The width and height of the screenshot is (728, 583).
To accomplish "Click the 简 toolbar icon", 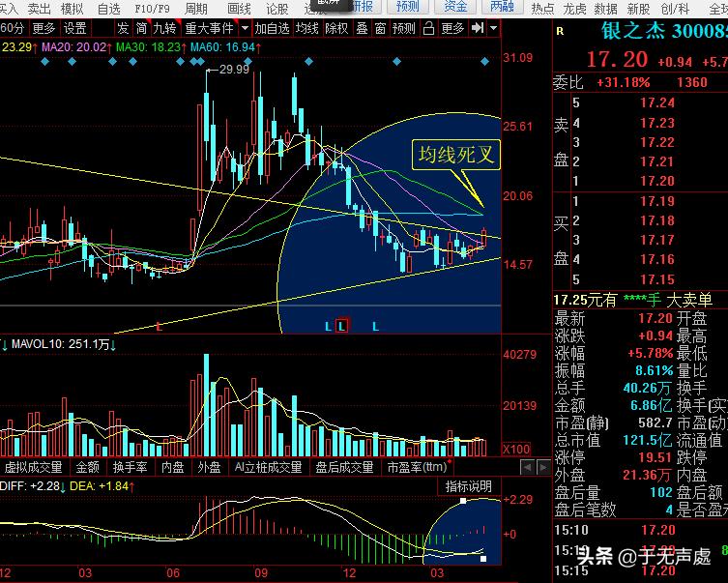I will (x=141, y=28).
